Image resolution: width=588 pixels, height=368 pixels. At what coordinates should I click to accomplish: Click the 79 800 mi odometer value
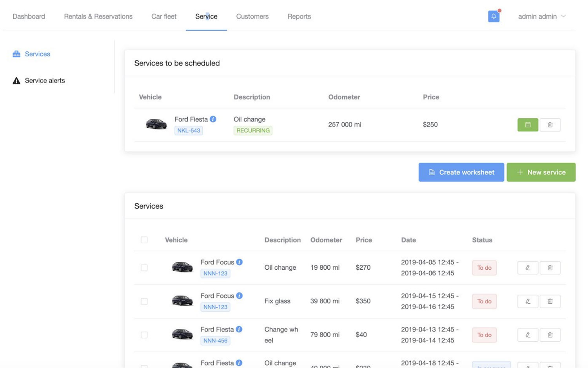325,335
